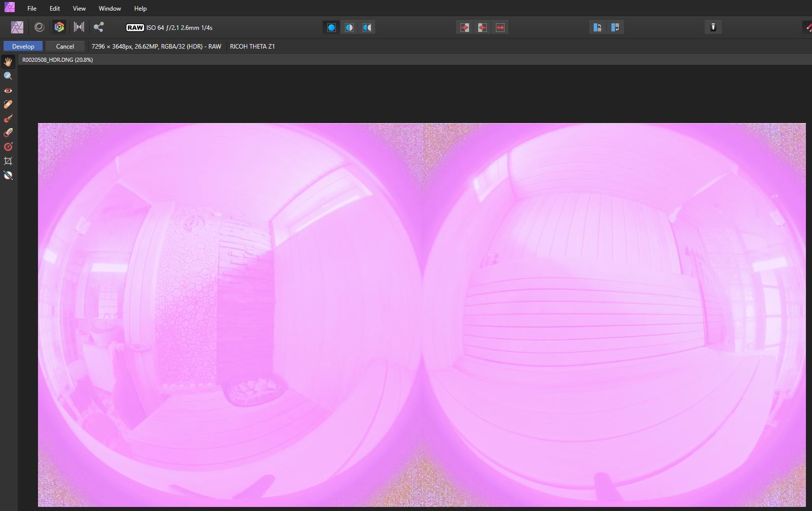812x511 pixels.
Task: Rotate the image counter-clockwise
Action: pyautogui.click(x=597, y=27)
